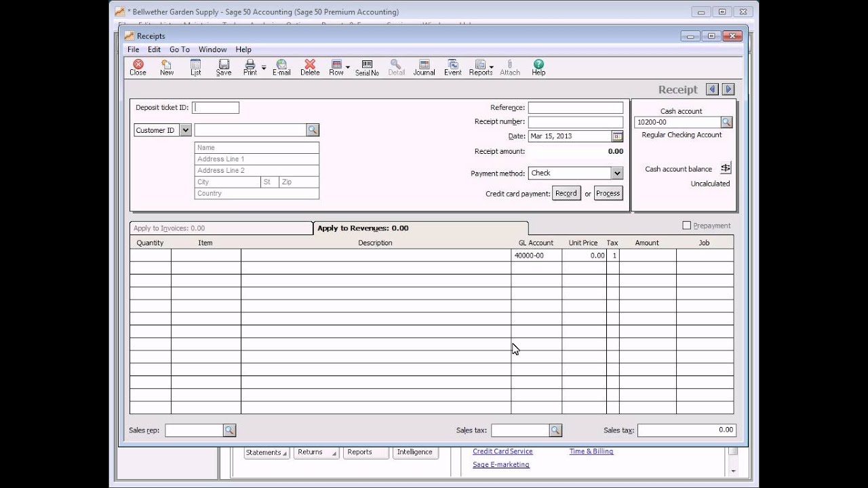This screenshot has width=868, height=488.
Task: Open the Print button dropdown arrow
Action: click(264, 67)
